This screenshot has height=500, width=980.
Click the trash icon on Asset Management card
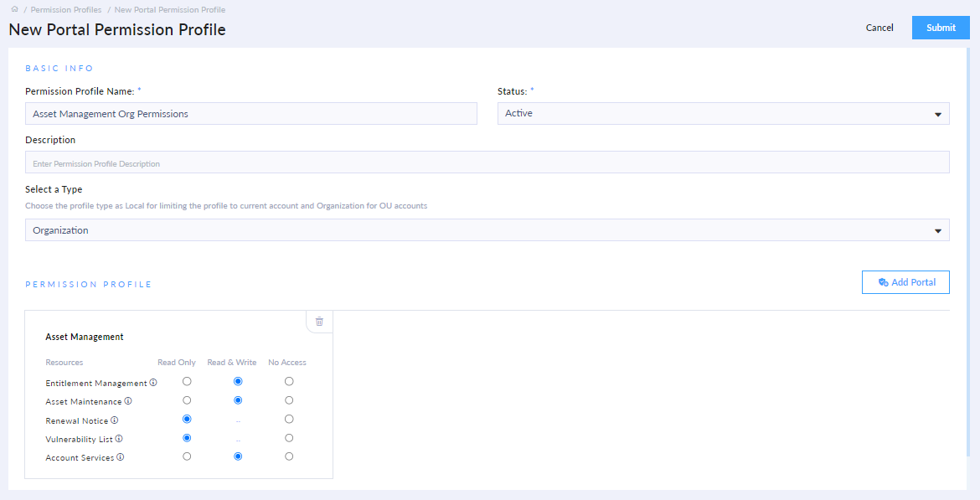(x=319, y=321)
